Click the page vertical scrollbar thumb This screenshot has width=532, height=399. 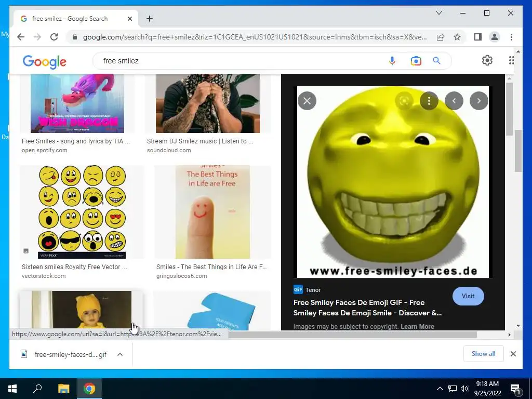(518, 151)
